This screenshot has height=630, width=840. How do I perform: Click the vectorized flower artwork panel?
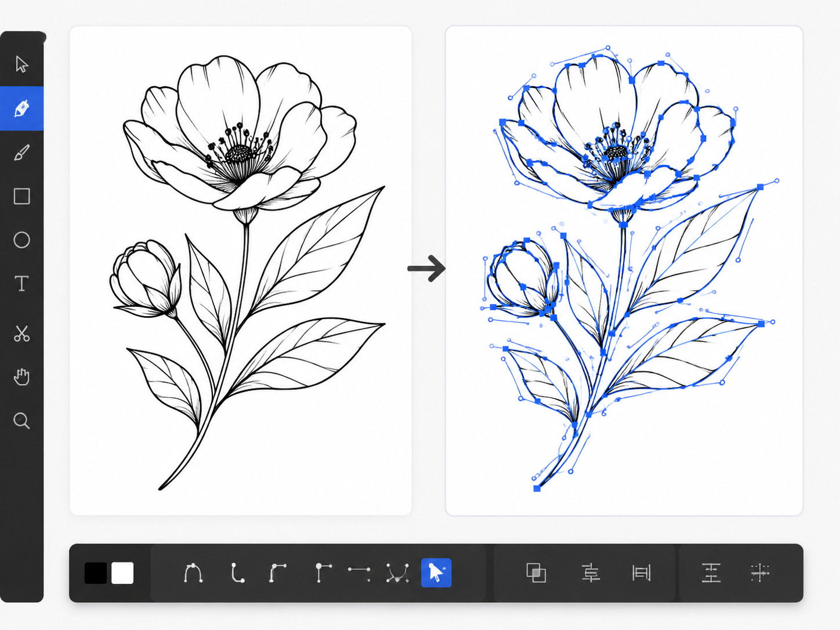(624, 270)
